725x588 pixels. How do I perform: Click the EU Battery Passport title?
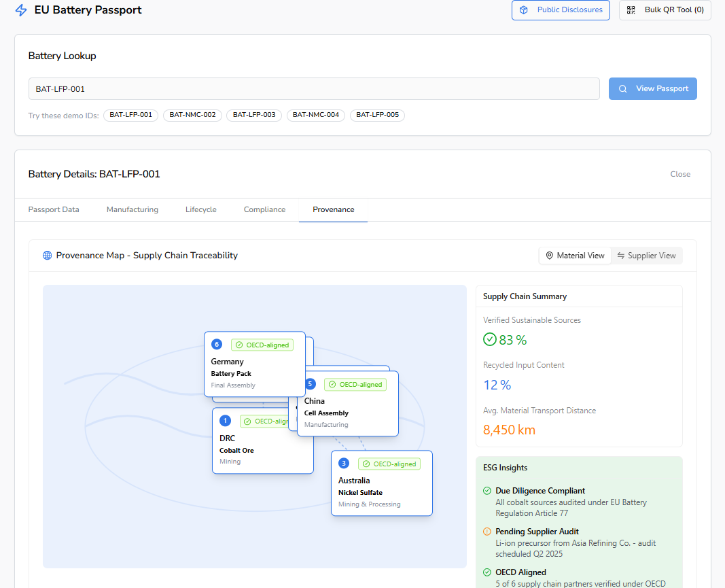tap(88, 10)
